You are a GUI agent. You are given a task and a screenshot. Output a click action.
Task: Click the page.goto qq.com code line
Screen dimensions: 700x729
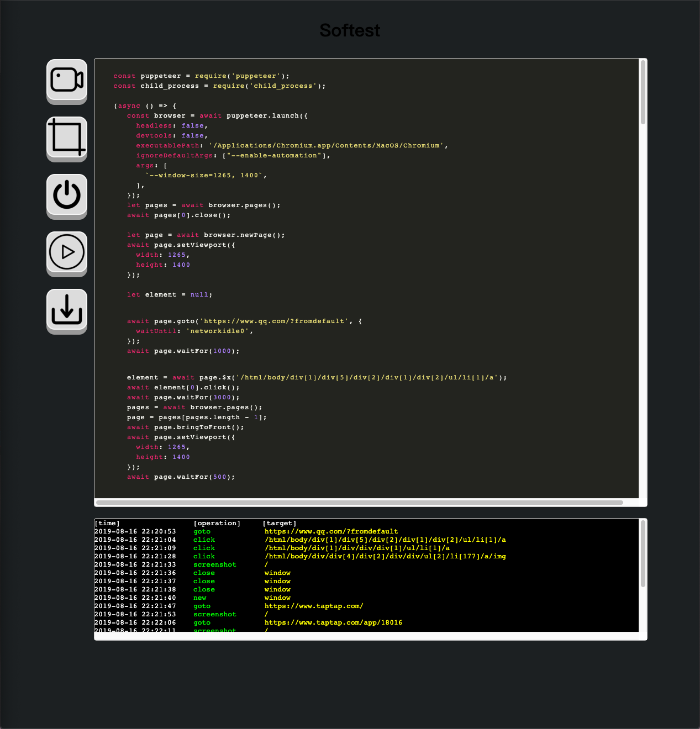click(x=245, y=321)
